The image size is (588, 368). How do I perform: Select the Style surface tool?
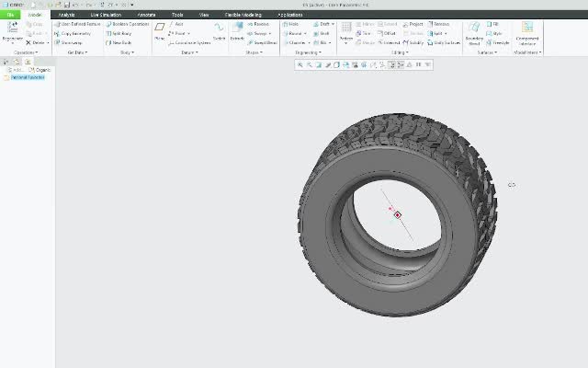494,33
